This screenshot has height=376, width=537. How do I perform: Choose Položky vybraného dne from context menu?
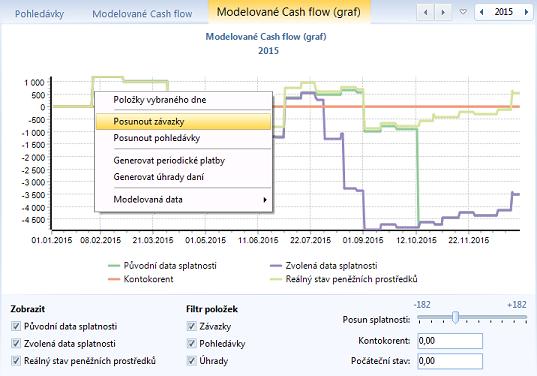click(184, 100)
